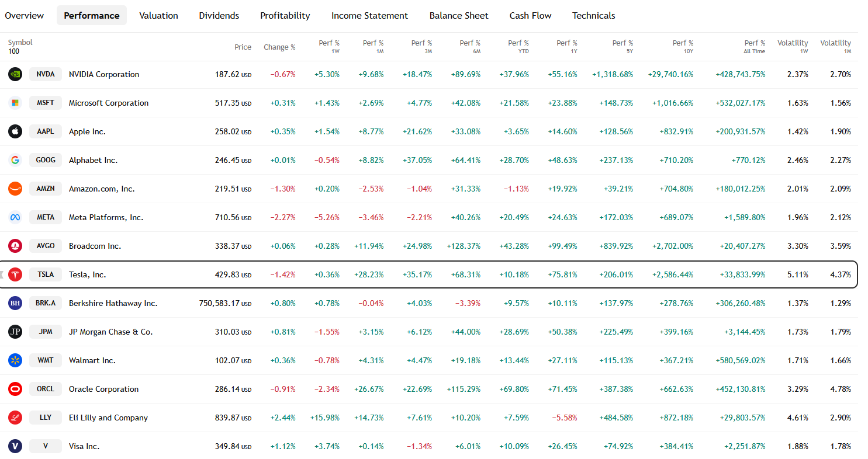Click the Walmart spark logo
868x459 pixels.
(x=15, y=360)
